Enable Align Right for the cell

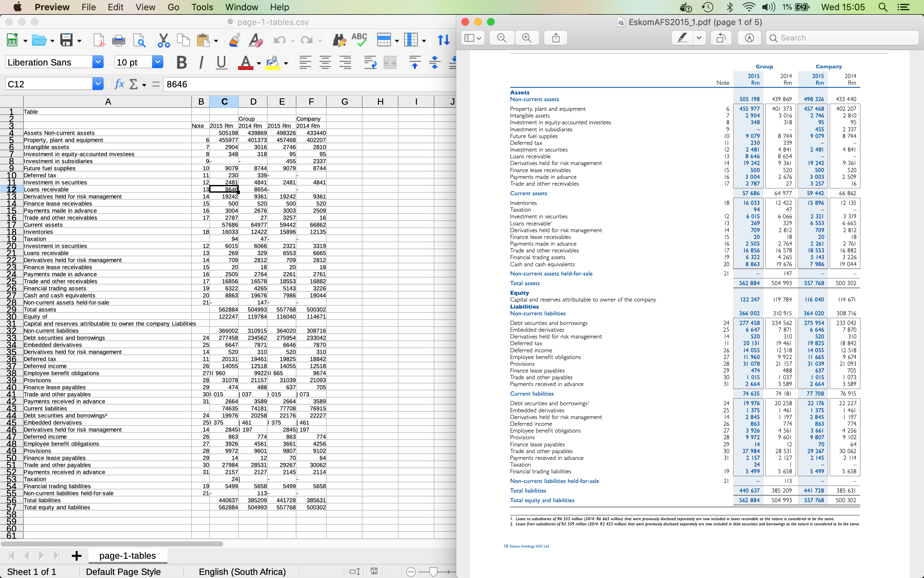345,62
